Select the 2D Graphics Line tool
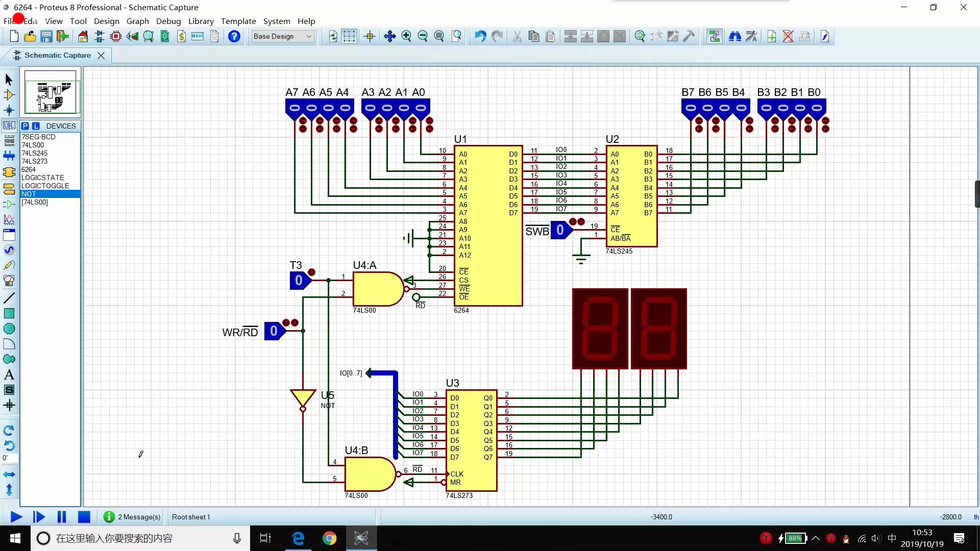980x551 pixels. tap(9, 298)
